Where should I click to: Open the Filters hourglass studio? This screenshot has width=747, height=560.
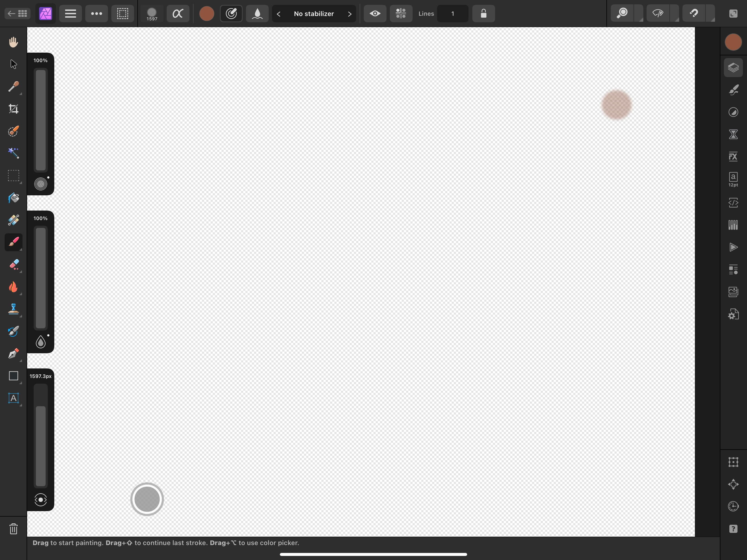click(733, 134)
